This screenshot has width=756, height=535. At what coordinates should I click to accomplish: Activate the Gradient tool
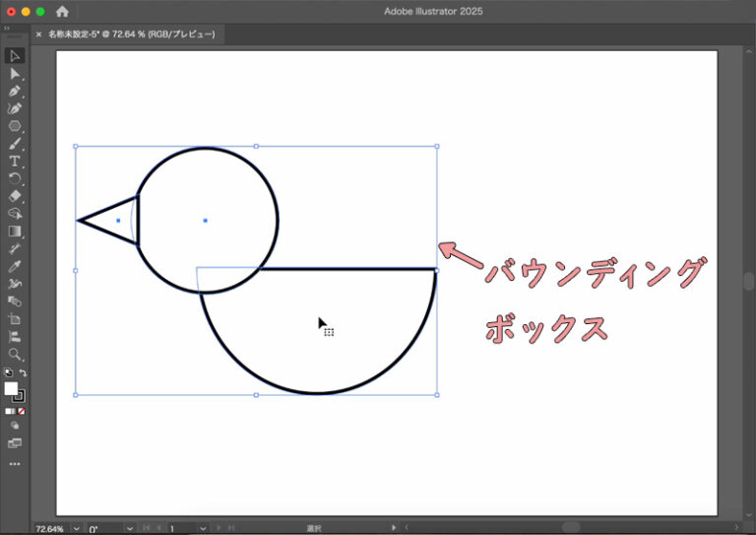(15, 232)
